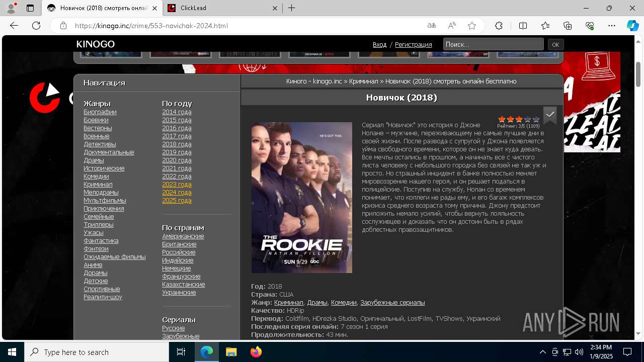Viewport: 644px width, 362px height.
Task: Open the Edge icon on the taskbar
Action: (x=207, y=352)
